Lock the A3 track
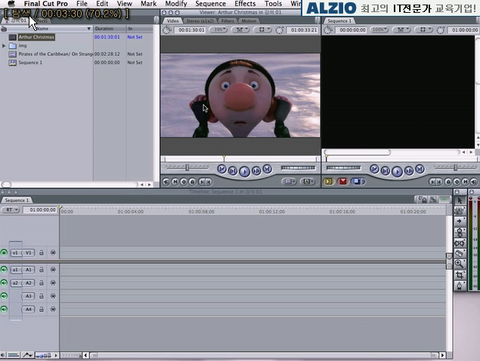This screenshot has height=361, width=480. click(x=41, y=296)
